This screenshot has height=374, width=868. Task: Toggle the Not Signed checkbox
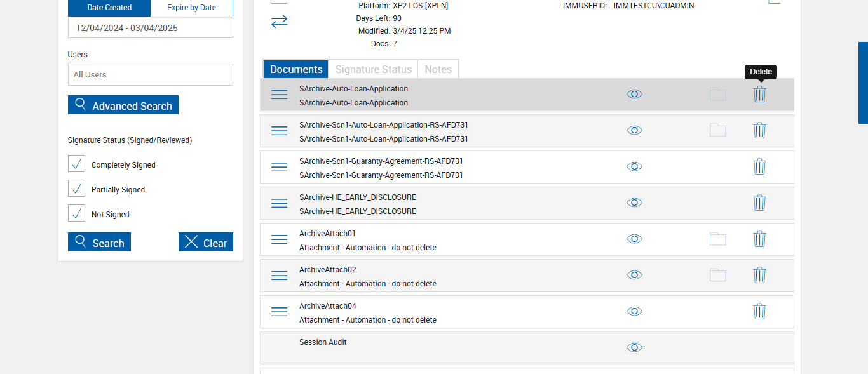pyautogui.click(x=77, y=213)
